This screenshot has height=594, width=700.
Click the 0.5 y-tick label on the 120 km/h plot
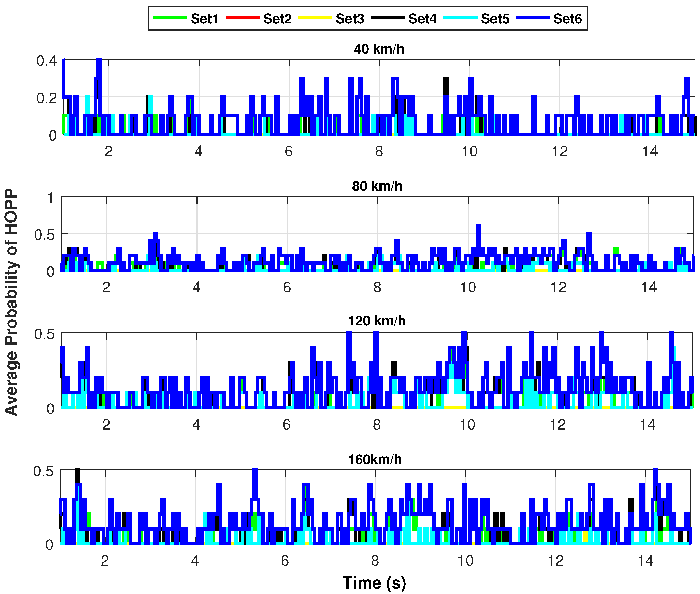point(44,334)
